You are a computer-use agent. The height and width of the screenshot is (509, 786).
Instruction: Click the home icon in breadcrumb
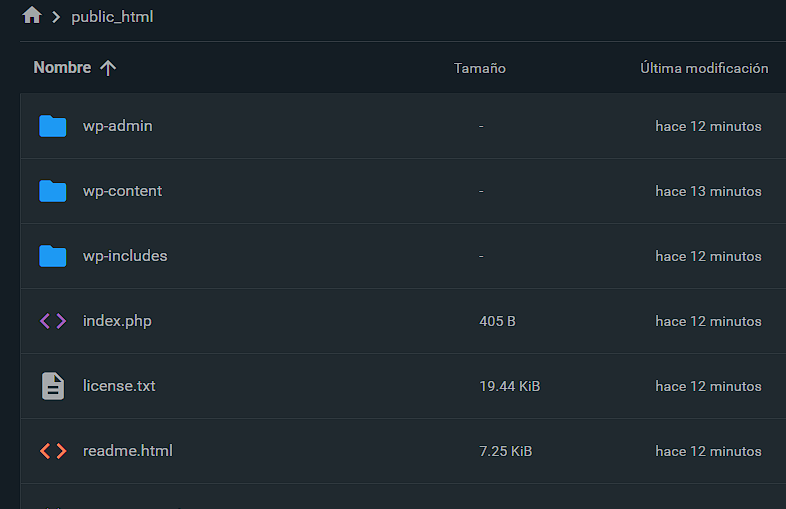click(32, 16)
